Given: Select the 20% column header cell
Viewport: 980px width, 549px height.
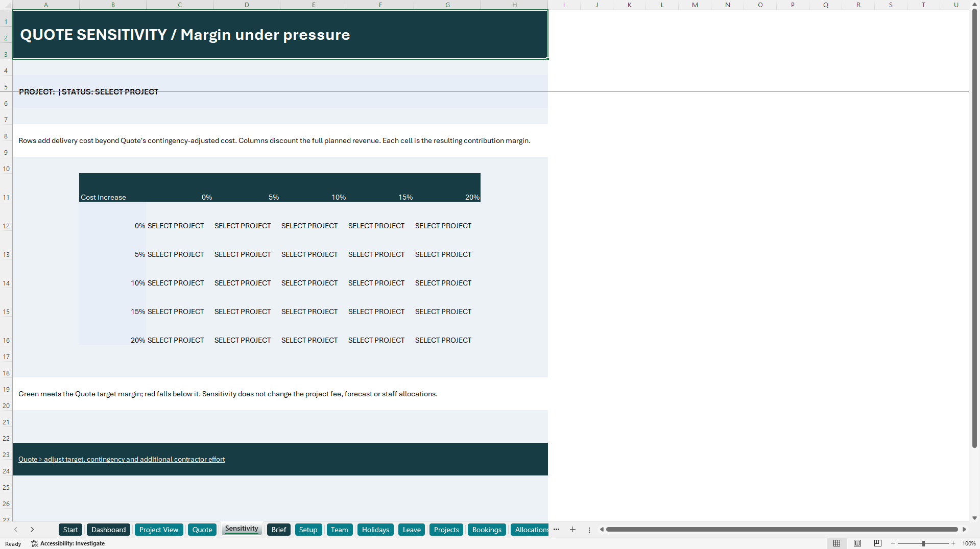Looking at the screenshot, I should (x=447, y=187).
